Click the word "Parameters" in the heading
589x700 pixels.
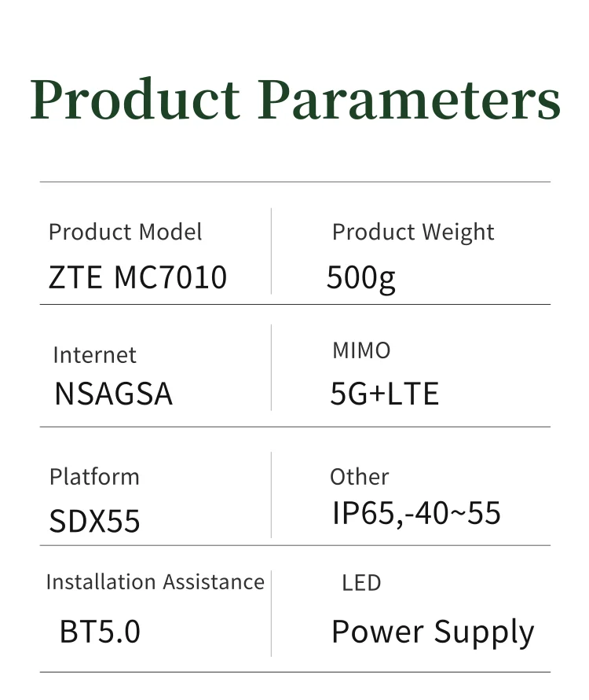tap(409, 100)
